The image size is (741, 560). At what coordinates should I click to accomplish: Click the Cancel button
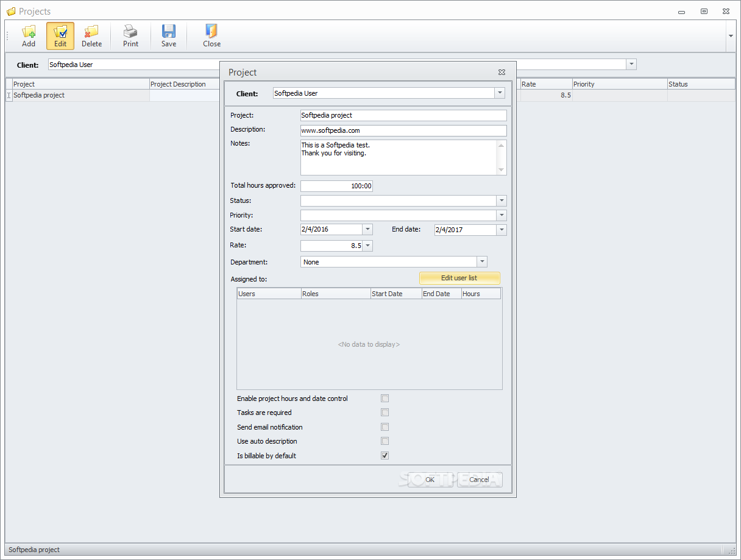pos(479,480)
